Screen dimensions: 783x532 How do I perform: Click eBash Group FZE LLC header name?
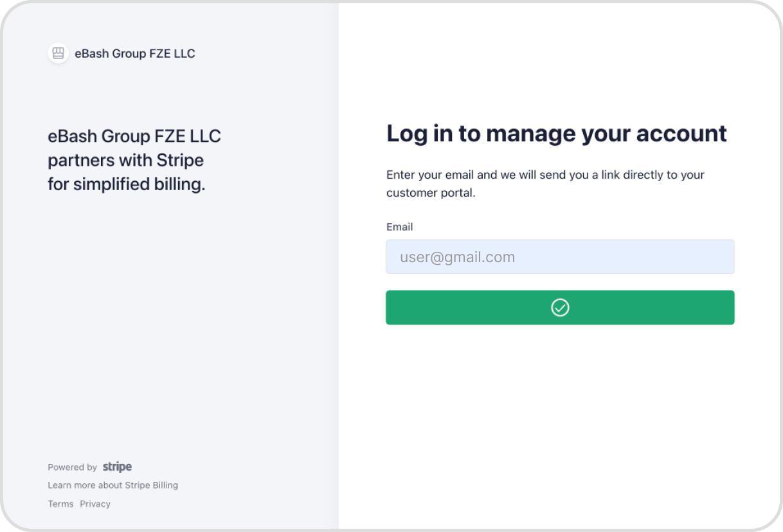click(135, 53)
